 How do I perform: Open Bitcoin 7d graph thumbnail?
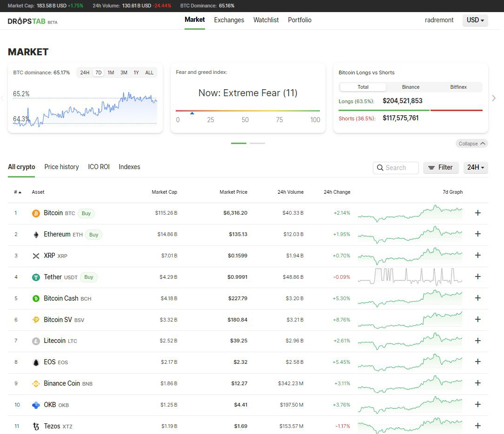pos(410,213)
